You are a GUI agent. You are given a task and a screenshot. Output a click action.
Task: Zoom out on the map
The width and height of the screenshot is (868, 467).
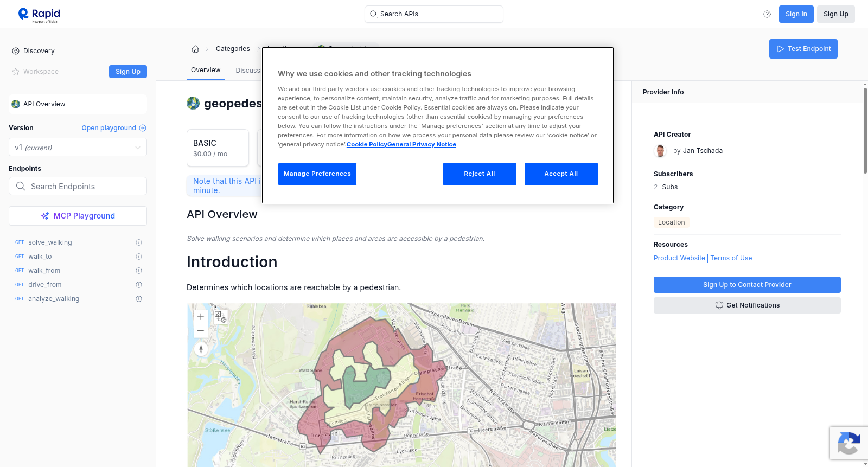pos(201,331)
